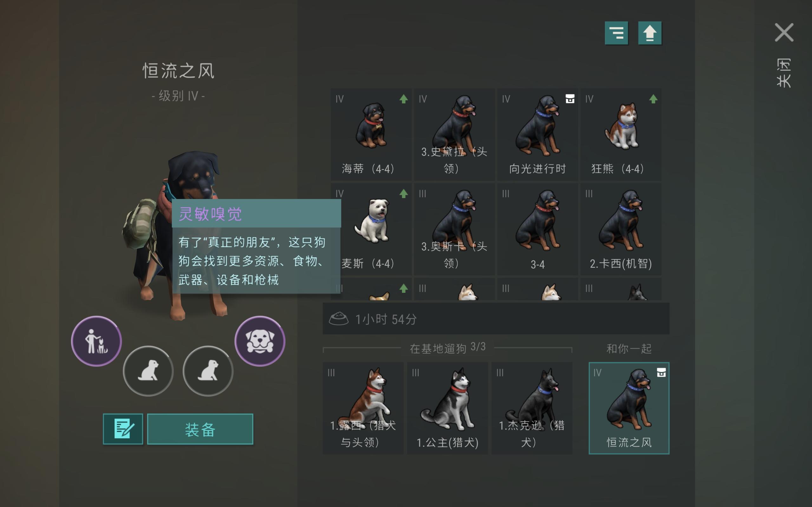The image size is (812, 507).
Task: Click the dog food bowl timer icon
Action: [338, 318]
